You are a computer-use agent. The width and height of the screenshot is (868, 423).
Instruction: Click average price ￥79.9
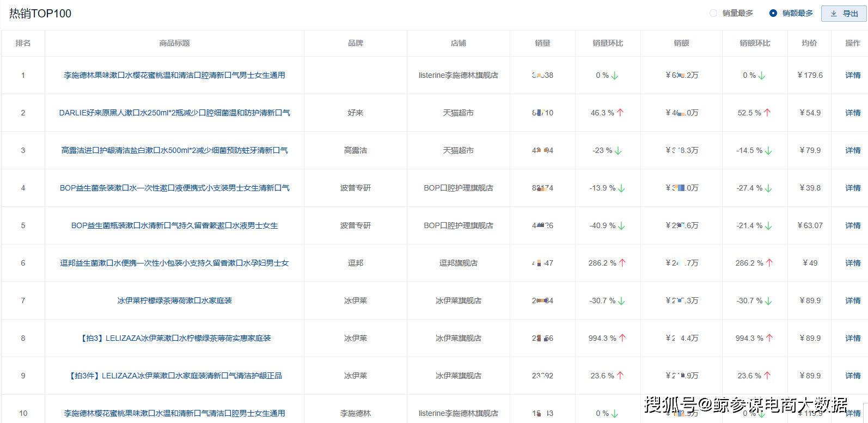(810, 150)
